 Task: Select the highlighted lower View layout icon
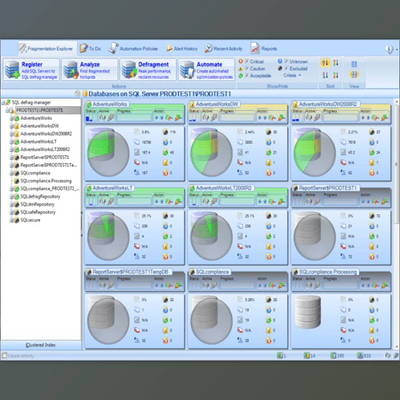click(x=354, y=75)
